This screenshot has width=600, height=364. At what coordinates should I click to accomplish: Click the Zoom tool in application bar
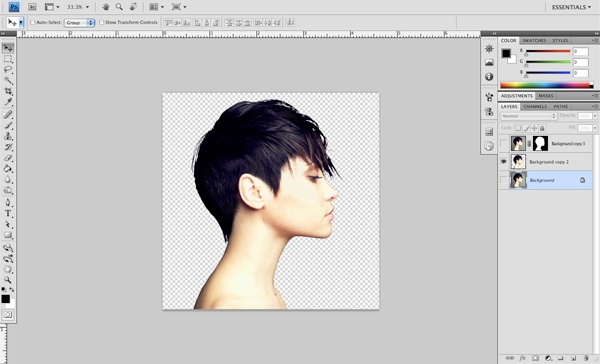click(x=119, y=7)
